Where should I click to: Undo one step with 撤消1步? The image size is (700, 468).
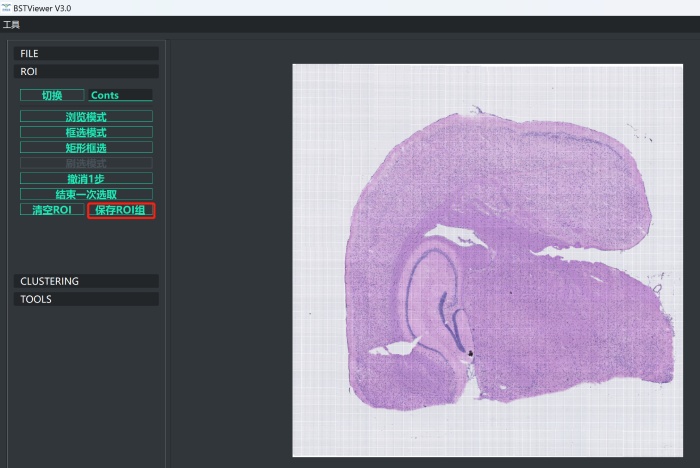tap(86, 178)
